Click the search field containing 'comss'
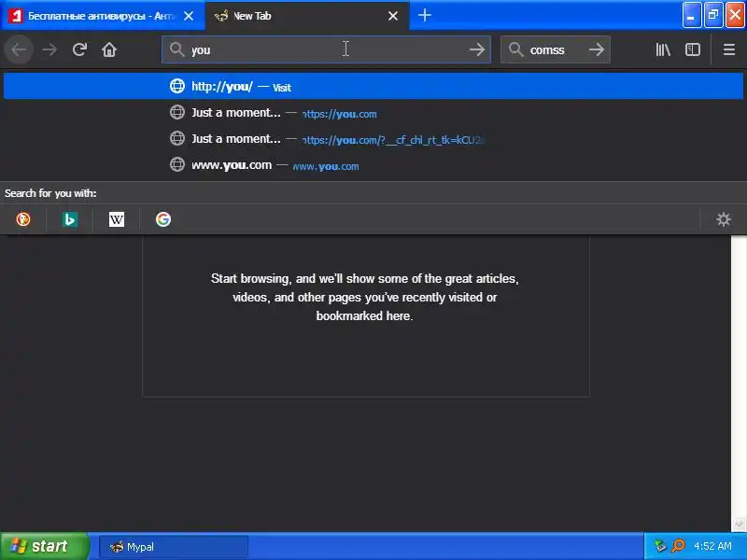Viewport: 747px width, 560px height. point(555,49)
